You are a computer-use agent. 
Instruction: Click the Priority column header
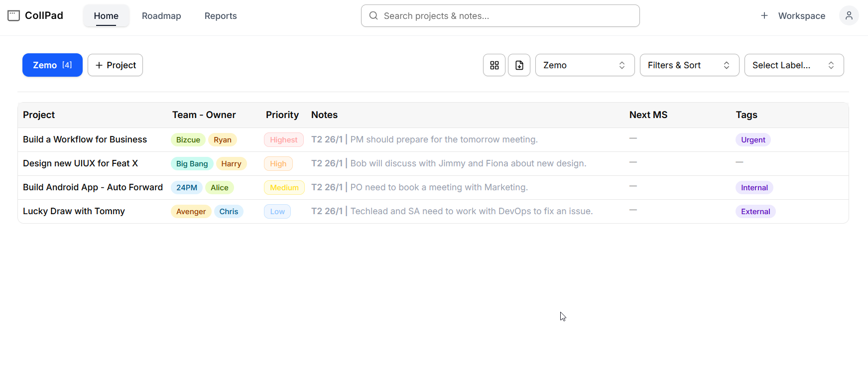pos(282,115)
